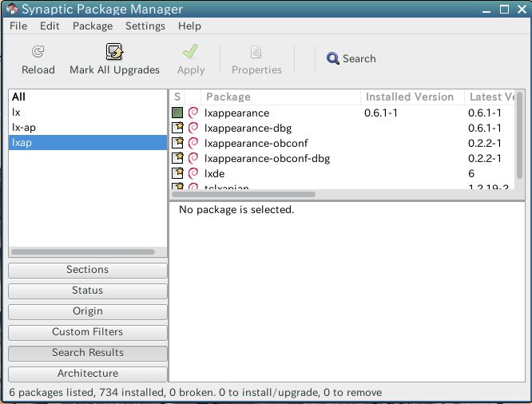
Task: Open the Package menu
Action: click(93, 26)
